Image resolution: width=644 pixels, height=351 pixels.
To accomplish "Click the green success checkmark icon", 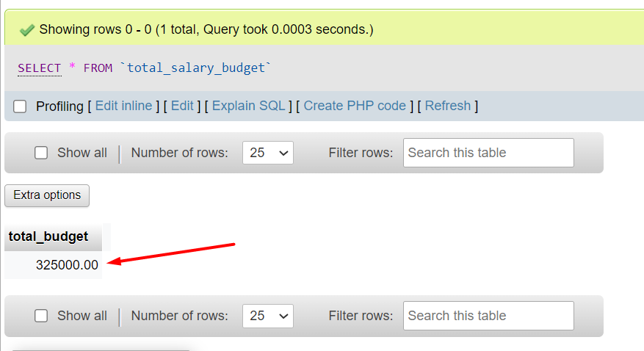I will 27,30.
